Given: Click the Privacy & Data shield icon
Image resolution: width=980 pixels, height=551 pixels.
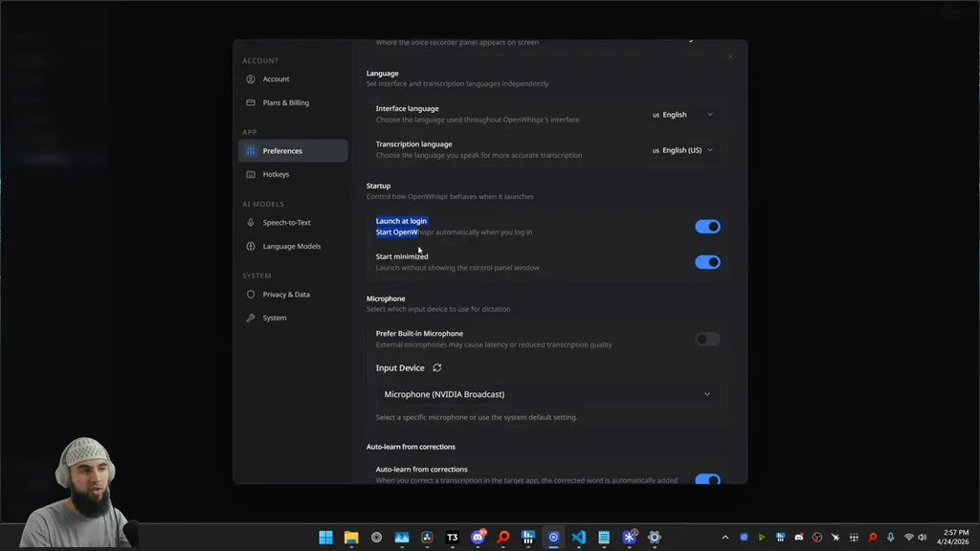Looking at the screenshot, I should click(x=251, y=295).
